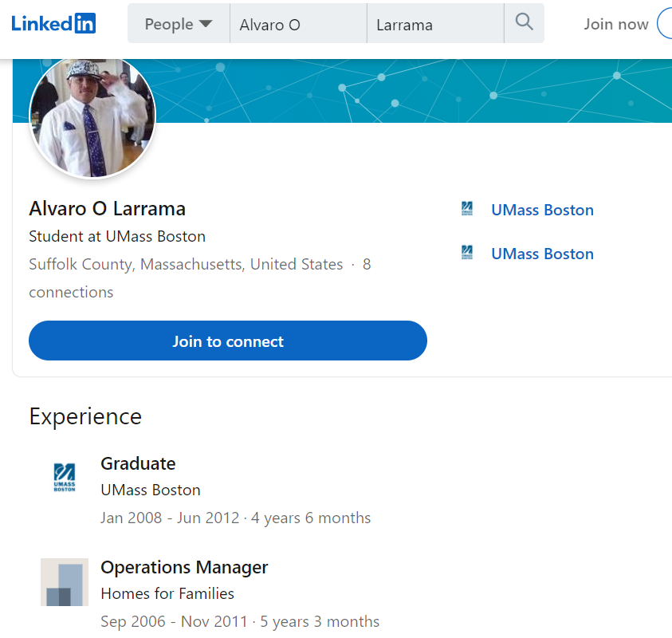
Task: Select the Graduate job title
Action: tap(138, 464)
